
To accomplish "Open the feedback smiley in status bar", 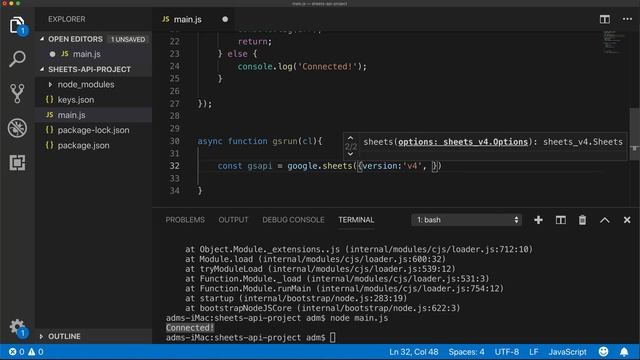I will point(603,351).
